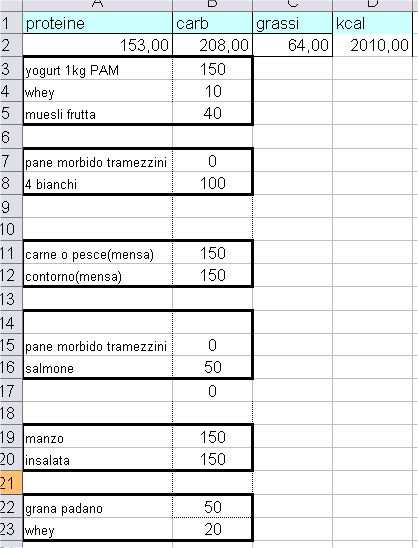Click the value 64,00 under grassi
This screenshot has width=418, height=548.
(x=293, y=45)
